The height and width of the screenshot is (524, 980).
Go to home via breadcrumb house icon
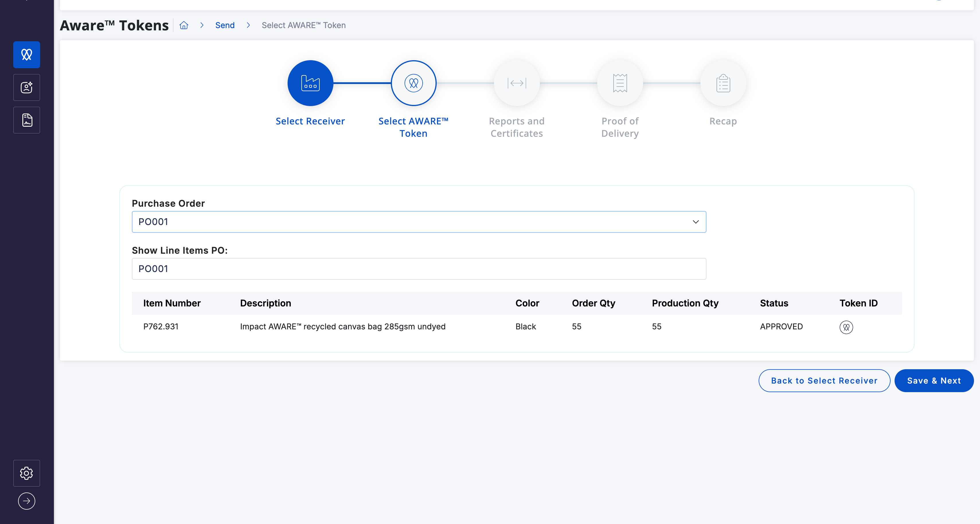coord(184,25)
